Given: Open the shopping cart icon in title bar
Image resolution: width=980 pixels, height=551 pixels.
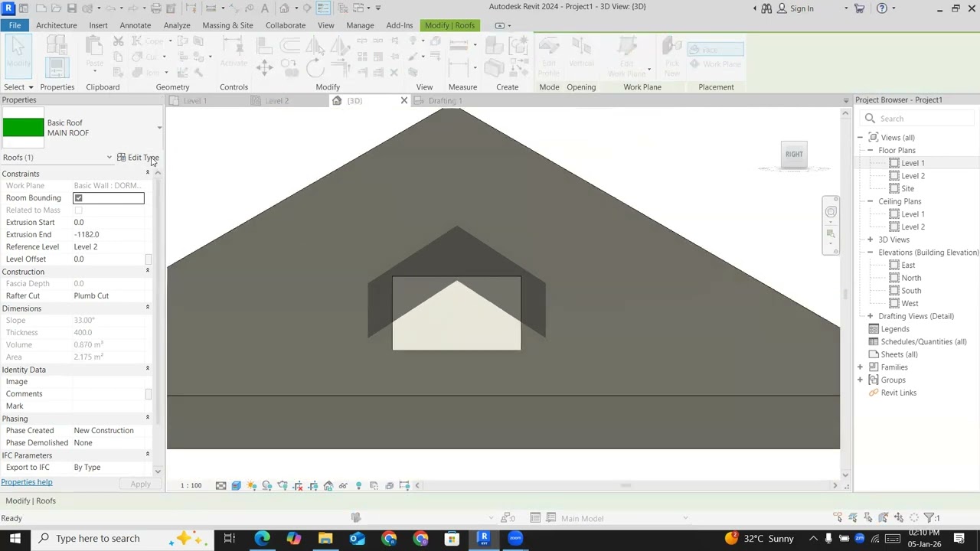Looking at the screenshot, I should coord(859,8).
